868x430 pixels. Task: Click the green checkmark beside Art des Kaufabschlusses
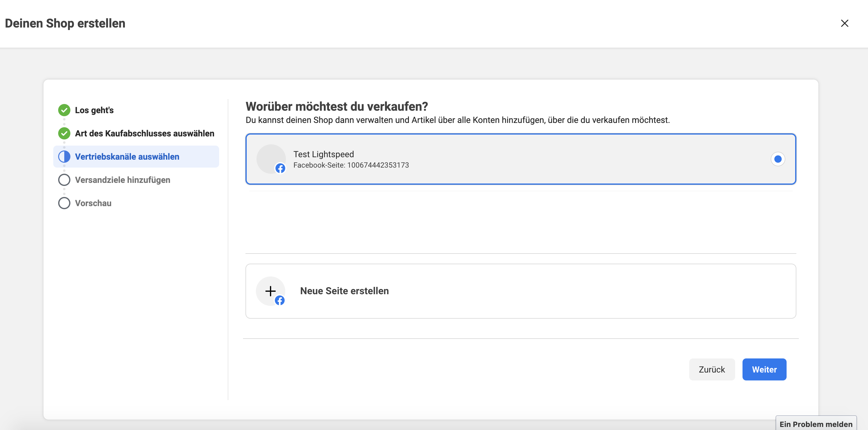tap(64, 133)
